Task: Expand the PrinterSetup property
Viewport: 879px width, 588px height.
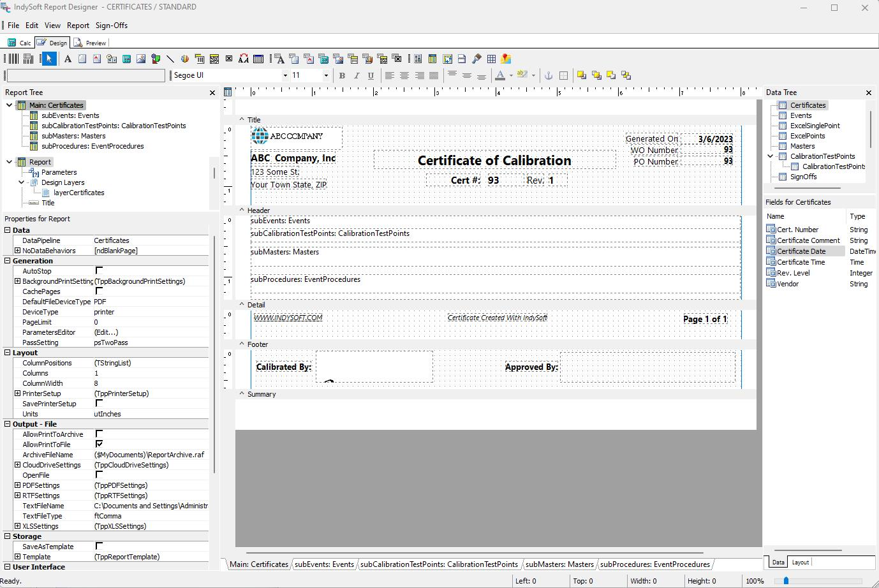Action: coord(18,393)
